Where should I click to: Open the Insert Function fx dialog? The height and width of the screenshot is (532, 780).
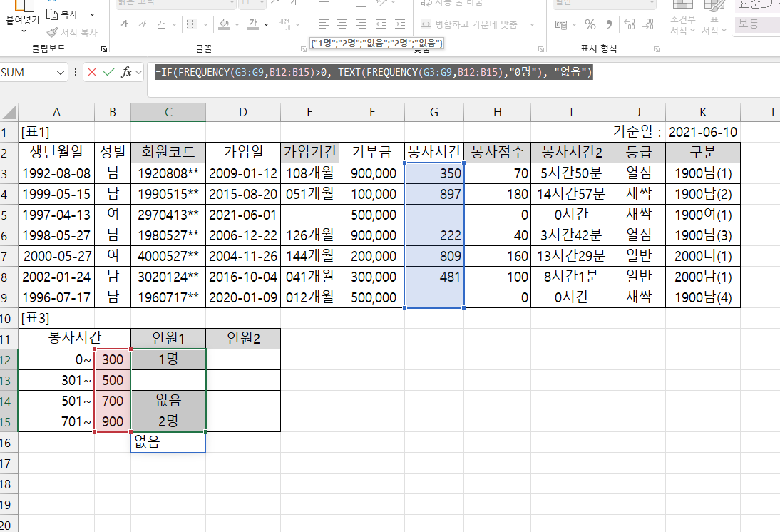(x=127, y=72)
